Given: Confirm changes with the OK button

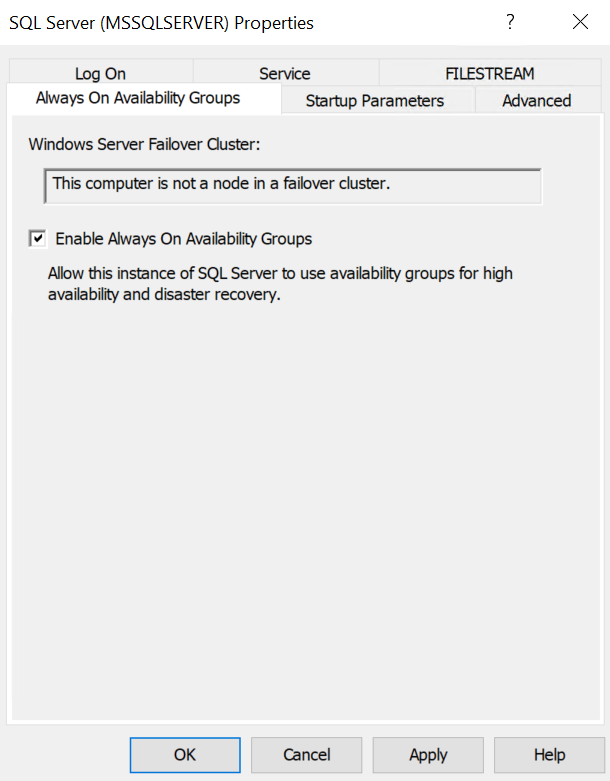Looking at the screenshot, I should pyautogui.click(x=185, y=755).
